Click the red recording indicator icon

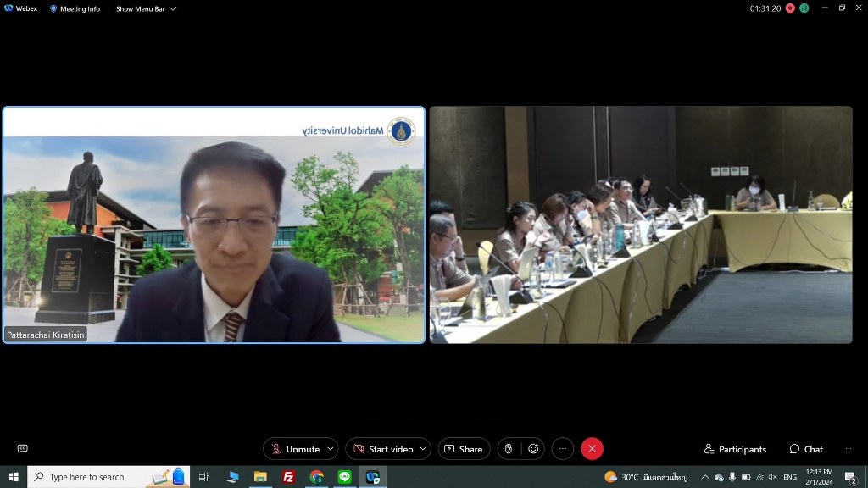(790, 8)
